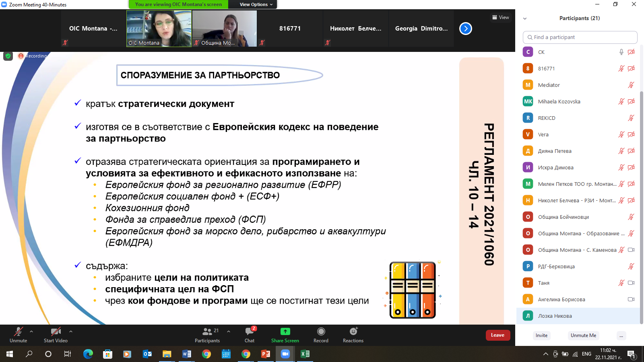Open the View layout menu
Viewport: 644px width, 362px height.
pyautogui.click(x=501, y=17)
